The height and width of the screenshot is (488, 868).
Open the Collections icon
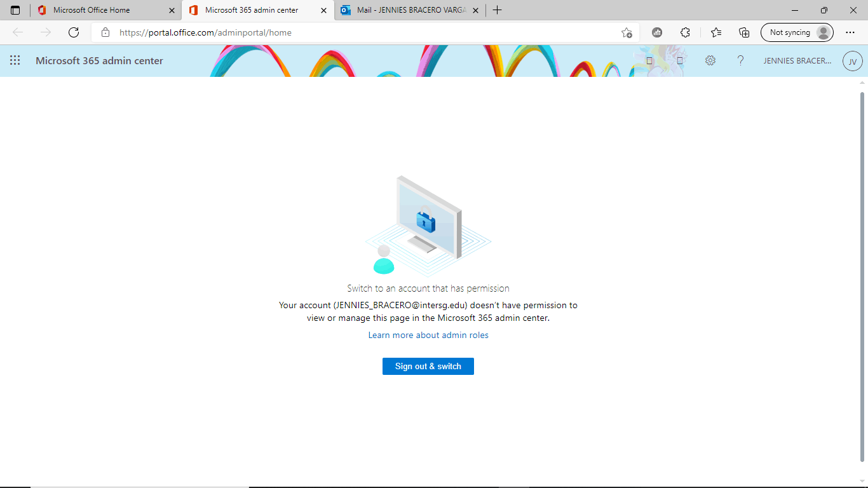pyautogui.click(x=744, y=32)
